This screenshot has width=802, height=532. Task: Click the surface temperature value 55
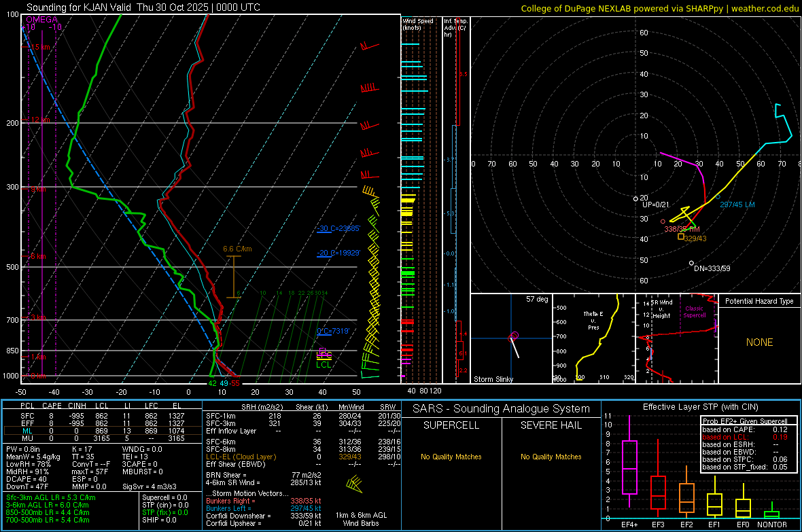[x=234, y=384]
